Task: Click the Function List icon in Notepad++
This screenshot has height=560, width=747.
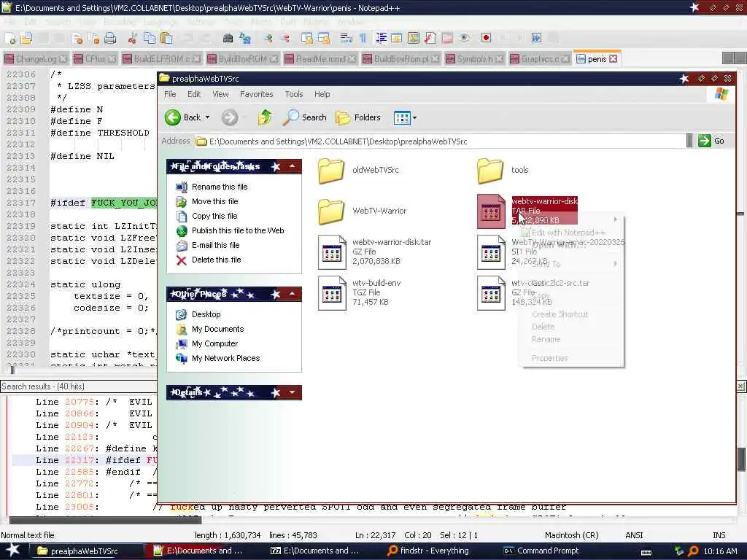Action: [x=430, y=38]
